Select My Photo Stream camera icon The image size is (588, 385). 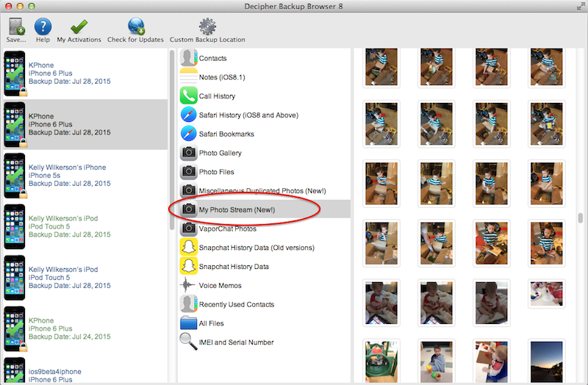coord(188,209)
